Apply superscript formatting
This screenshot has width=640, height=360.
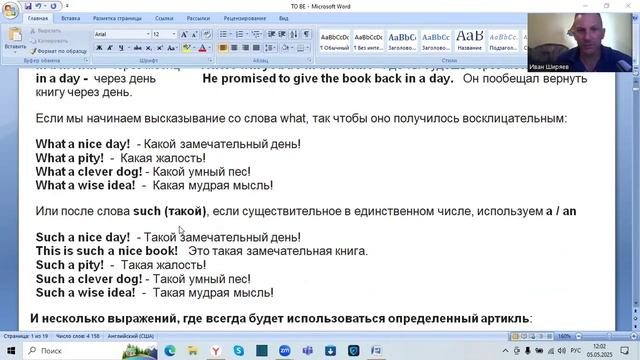point(160,48)
